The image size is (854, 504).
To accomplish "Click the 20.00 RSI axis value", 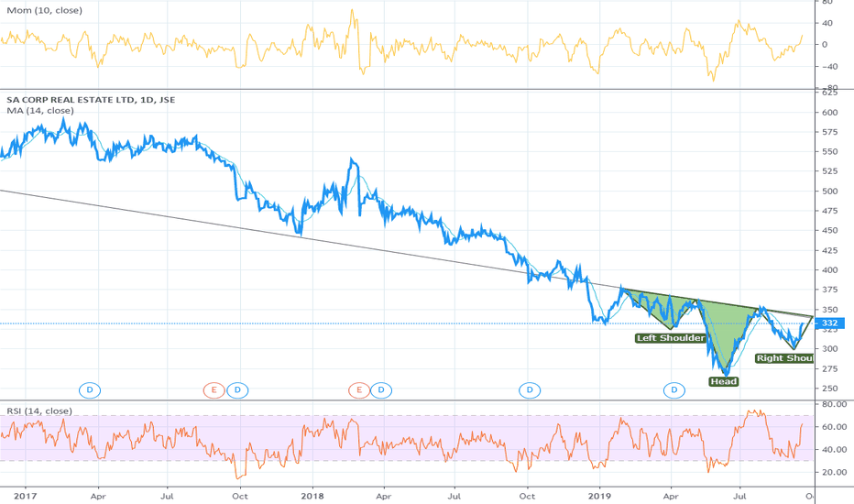I will click(x=835, y=473).
